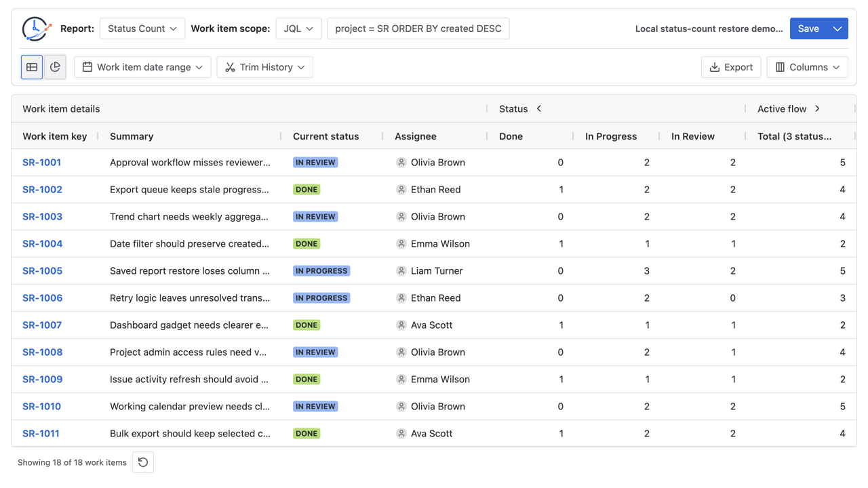Screen dimensions: 868x488
Task: Collapse the Status column group chevron
Action: [x=539, y=108]
